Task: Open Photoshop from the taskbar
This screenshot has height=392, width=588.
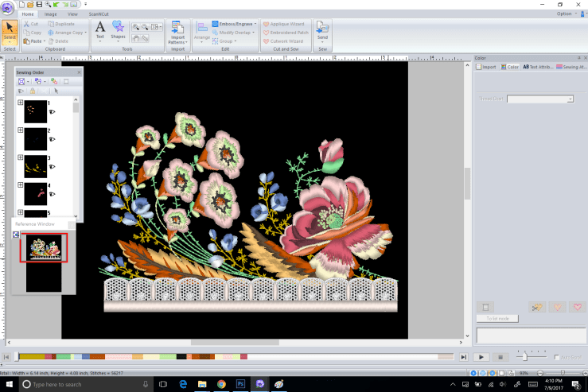Action: point(240,384)
